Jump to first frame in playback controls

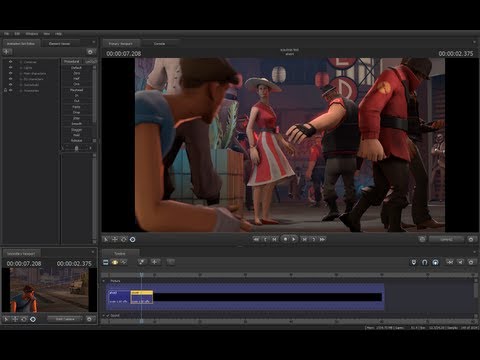[x=256, y=239]
